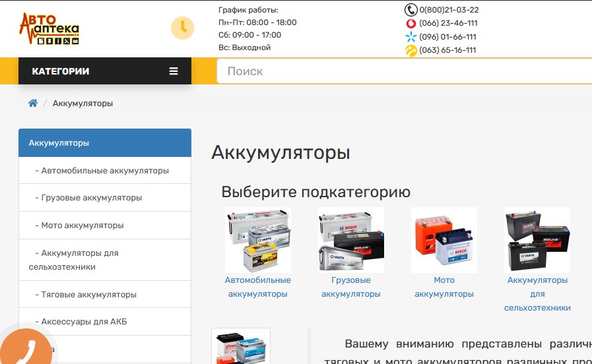Click the График работы label

(248, 10)
